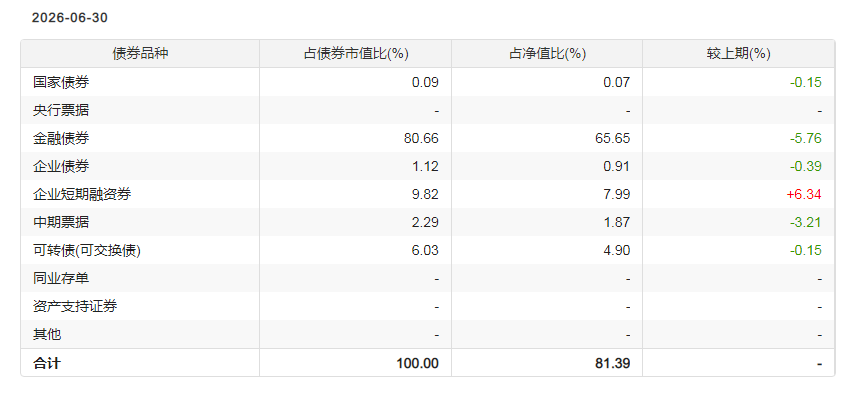This screenshot has height=395, width=843.
Task: Click the red +6.34 change value
Action: point(804,194)
